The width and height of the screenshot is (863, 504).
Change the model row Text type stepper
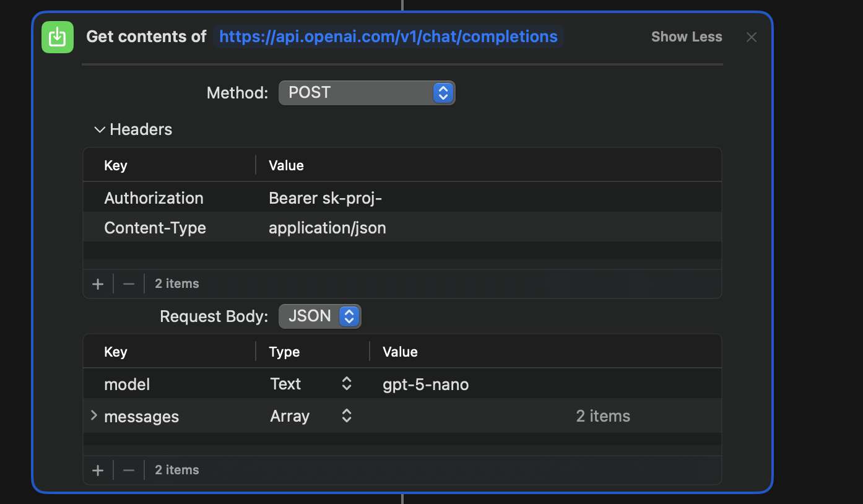click(347, 384)
